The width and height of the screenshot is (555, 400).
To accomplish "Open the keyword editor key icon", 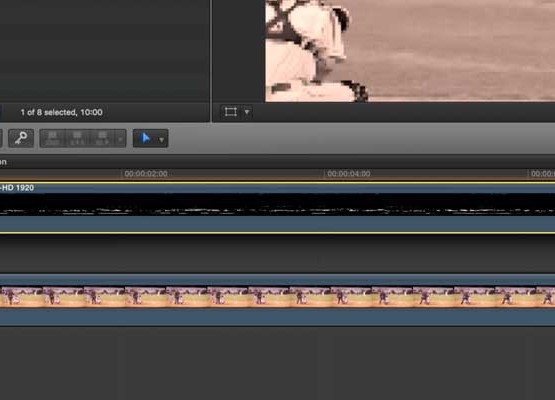I will pyautogui.click(x=21, y=138).
